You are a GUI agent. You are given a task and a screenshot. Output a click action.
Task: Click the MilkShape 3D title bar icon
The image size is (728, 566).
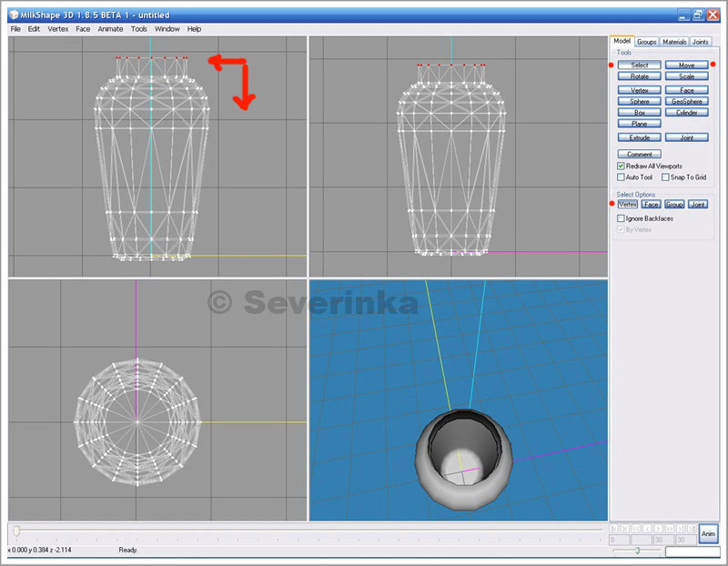coord(14,15)
